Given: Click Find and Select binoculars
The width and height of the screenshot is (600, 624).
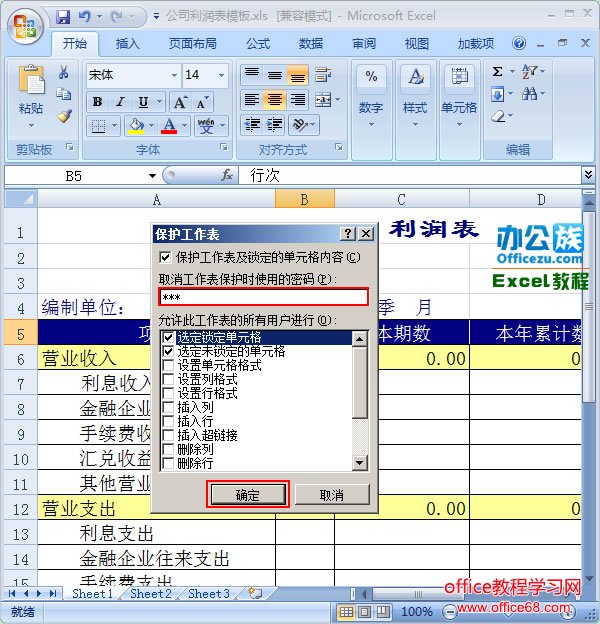Looking at the screenshot, I should point(530,94).
